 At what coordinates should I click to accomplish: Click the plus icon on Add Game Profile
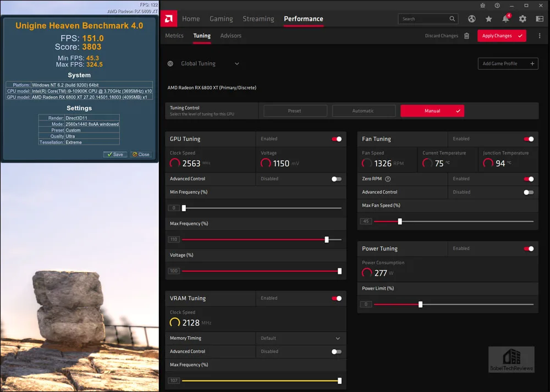(x=532, y=63)
